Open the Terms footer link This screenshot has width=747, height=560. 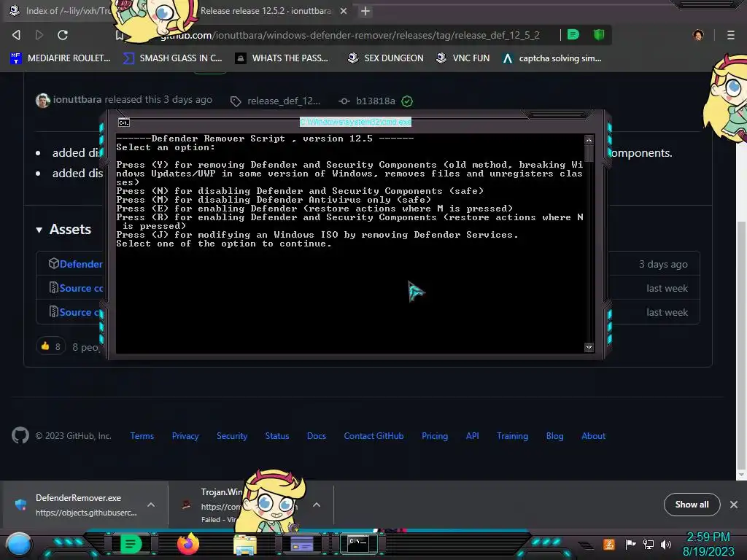pos(142,436)
